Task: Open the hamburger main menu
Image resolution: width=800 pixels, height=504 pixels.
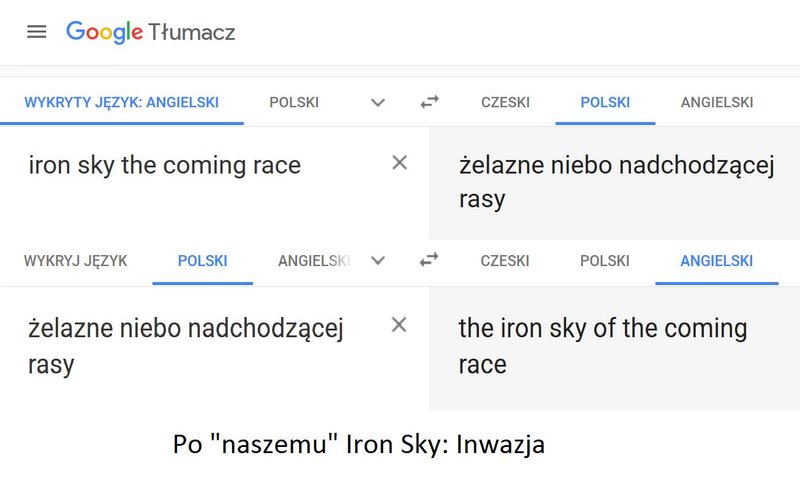Action: pyautogui.click(x=37, y=32)
